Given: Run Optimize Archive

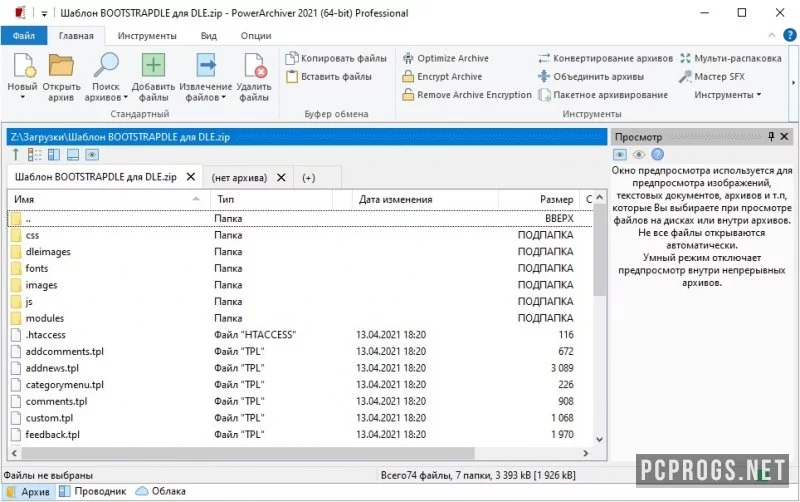Looking at the screenshot, I should pyautogui.click(x=445, y=58).
